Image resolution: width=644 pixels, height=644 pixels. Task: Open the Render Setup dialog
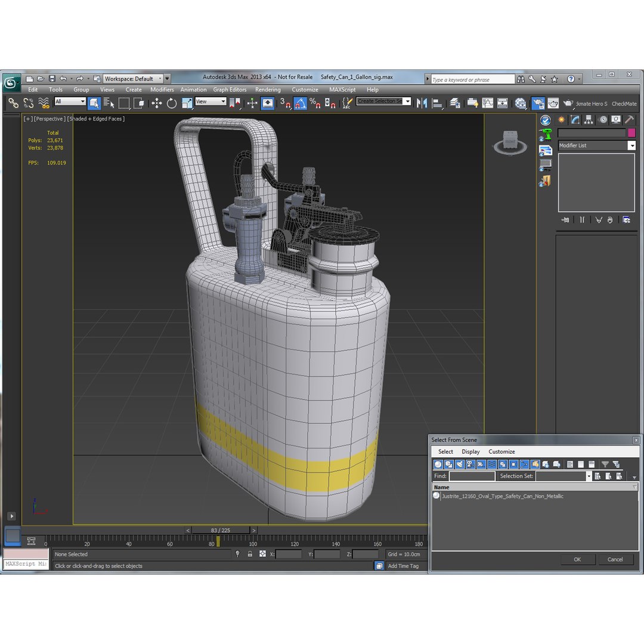(538, 103)
